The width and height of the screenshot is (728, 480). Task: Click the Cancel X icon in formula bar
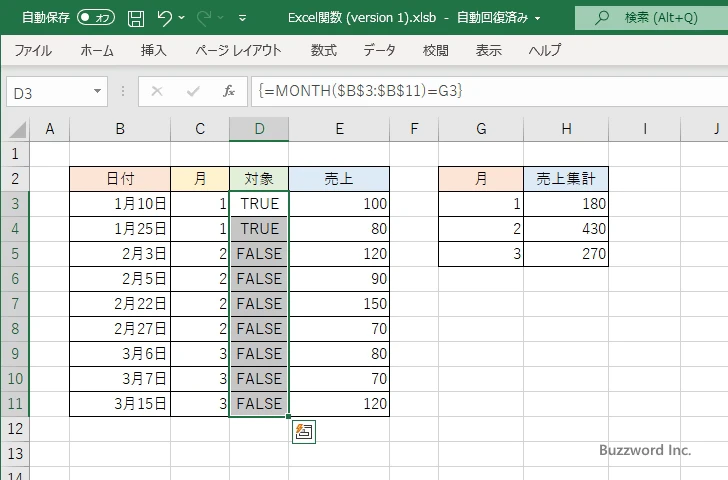156,91
